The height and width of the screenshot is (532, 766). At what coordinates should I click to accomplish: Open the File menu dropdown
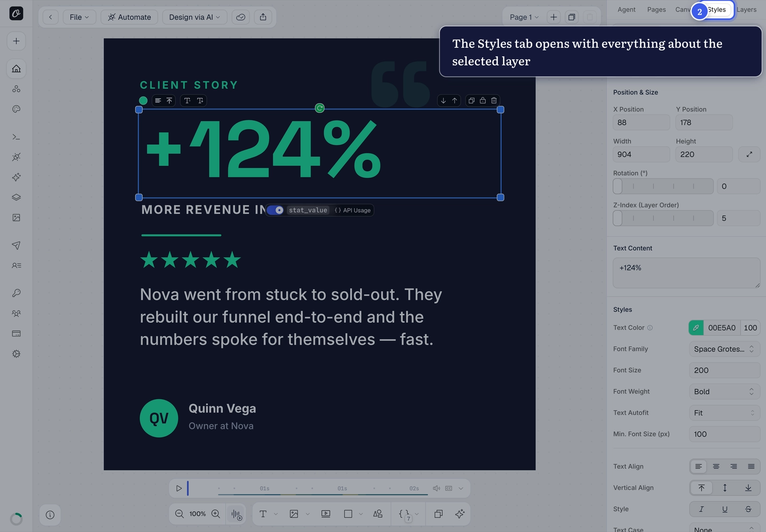(x=79, y=17)
